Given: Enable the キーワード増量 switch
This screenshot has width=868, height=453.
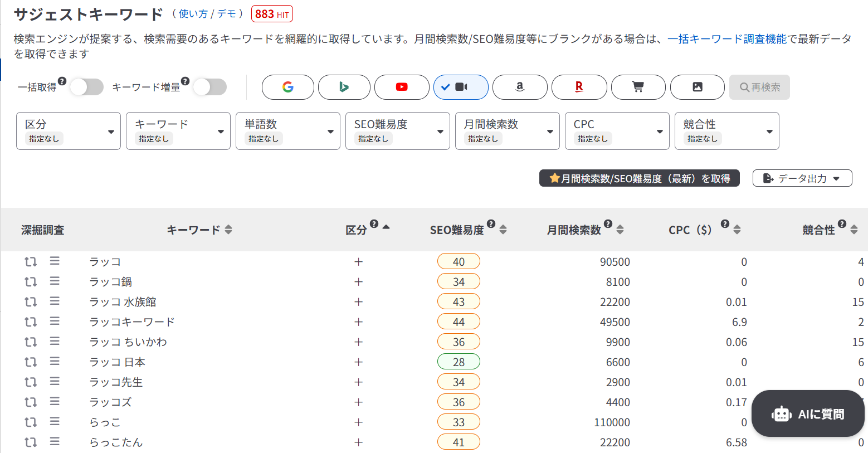Looking at the screenshot, I should pos(210,87).
